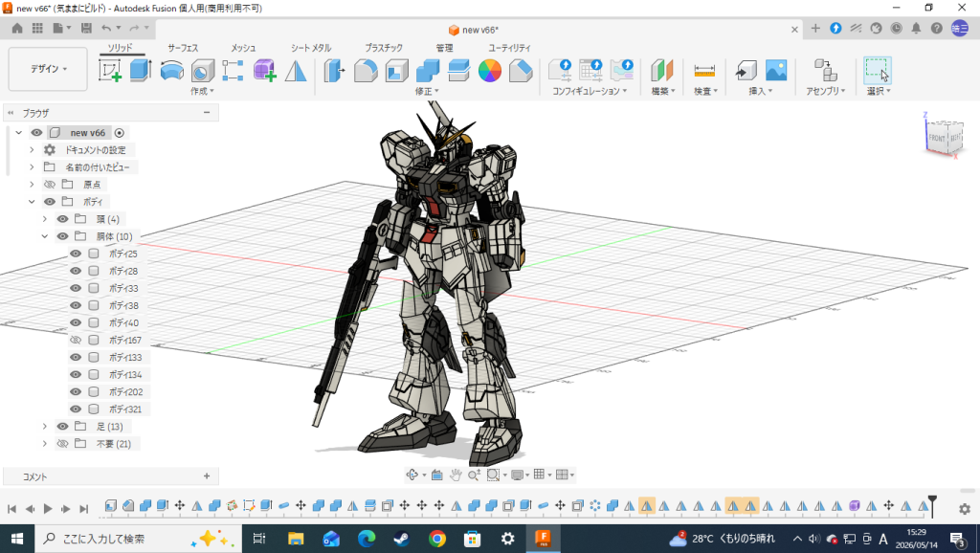Jump to timeline end
The width and height of the screenshot is (980, 553).
(x=83, y=509)
